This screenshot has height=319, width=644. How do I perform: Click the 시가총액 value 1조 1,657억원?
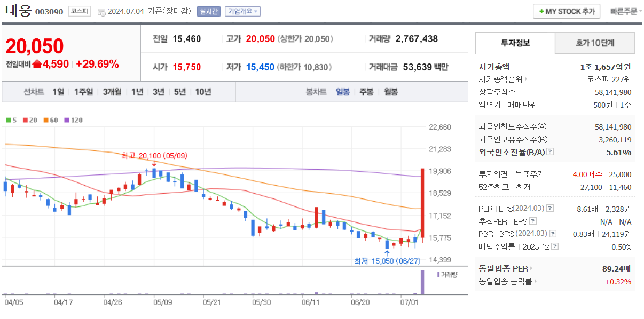(x=606, y=67)
